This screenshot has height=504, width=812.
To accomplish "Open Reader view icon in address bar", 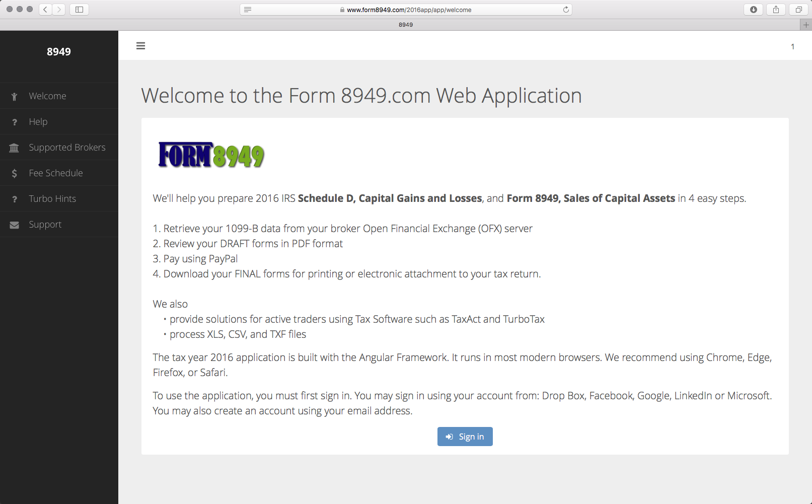I will (248, 10).
